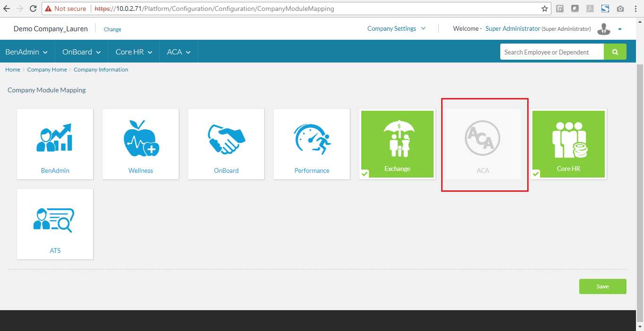This screenshot has height=331, width=644.
Task: Expand the user profile dropdown arrow
Action: (620, 29)
